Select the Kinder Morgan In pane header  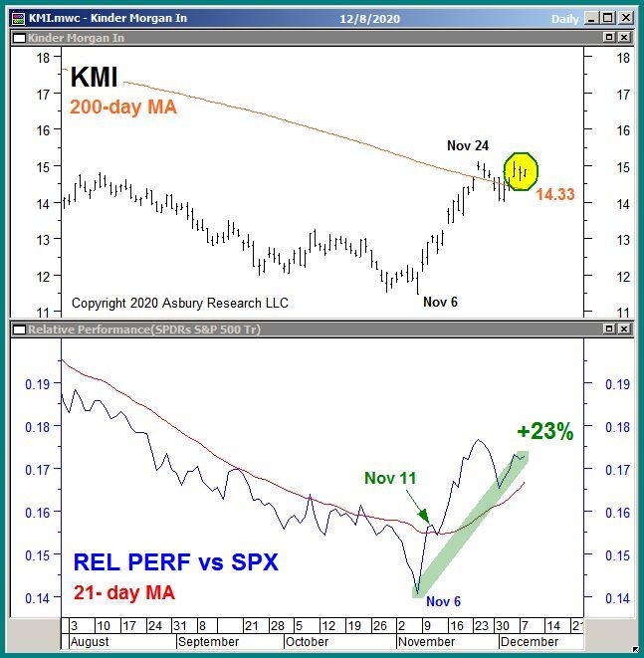[299, 36]
